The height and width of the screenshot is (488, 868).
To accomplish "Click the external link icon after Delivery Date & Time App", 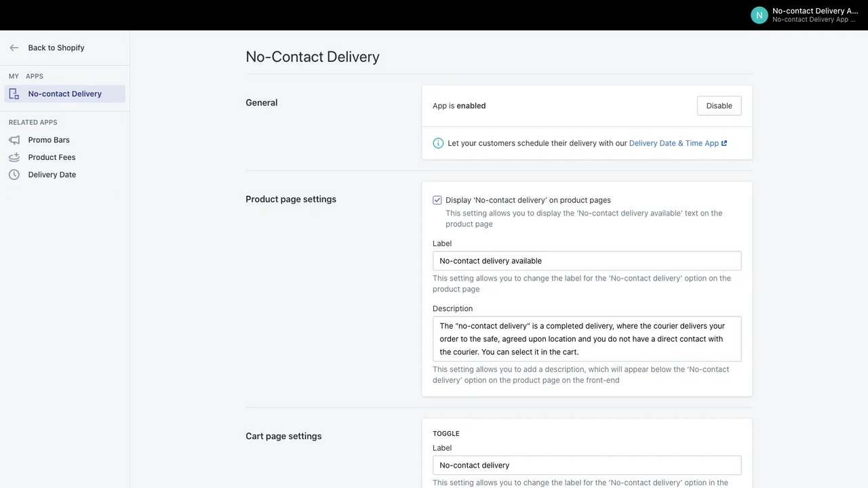I will (724, 143).
